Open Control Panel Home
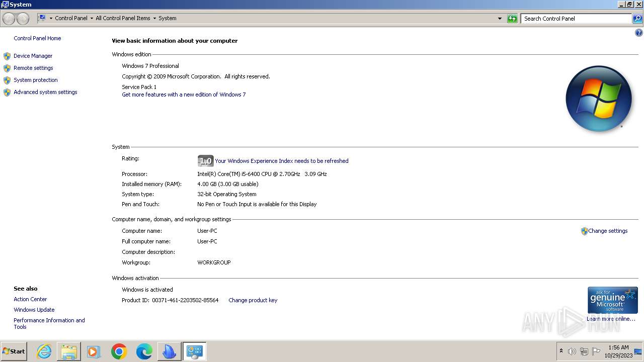This screenshot has width=644, height=362. [37, 38]
